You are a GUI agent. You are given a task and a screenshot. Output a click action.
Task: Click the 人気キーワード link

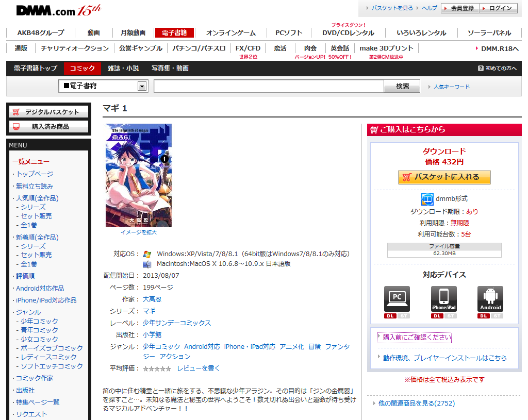(451, 87)
